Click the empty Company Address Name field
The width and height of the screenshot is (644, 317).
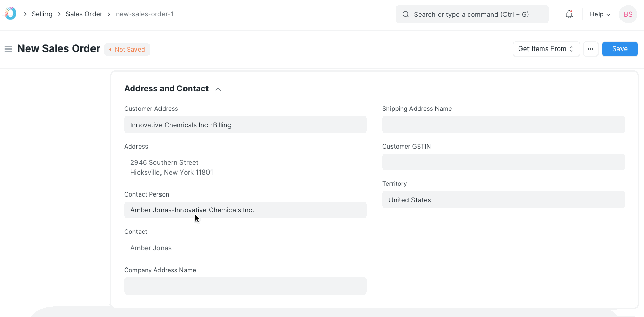(x=245, y=286)
